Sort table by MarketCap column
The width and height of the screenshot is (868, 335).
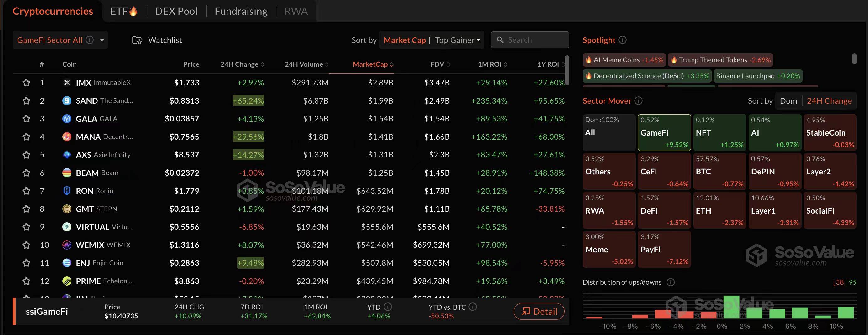click(x=373, y=64)
